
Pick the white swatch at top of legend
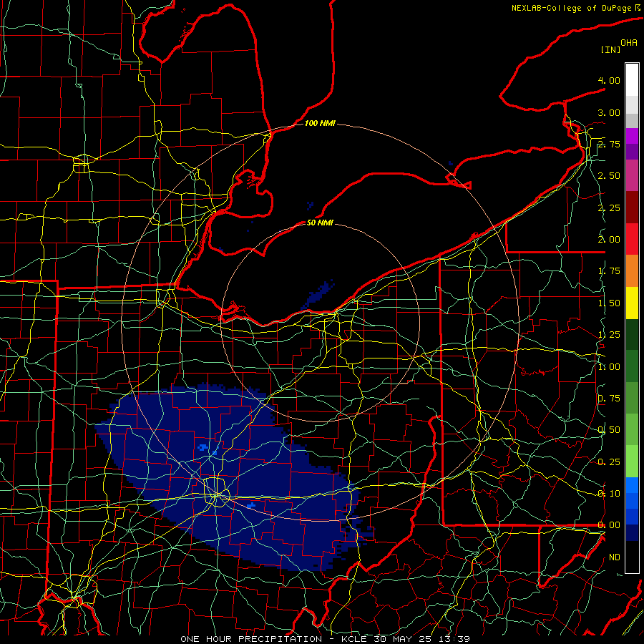point(632,80)
